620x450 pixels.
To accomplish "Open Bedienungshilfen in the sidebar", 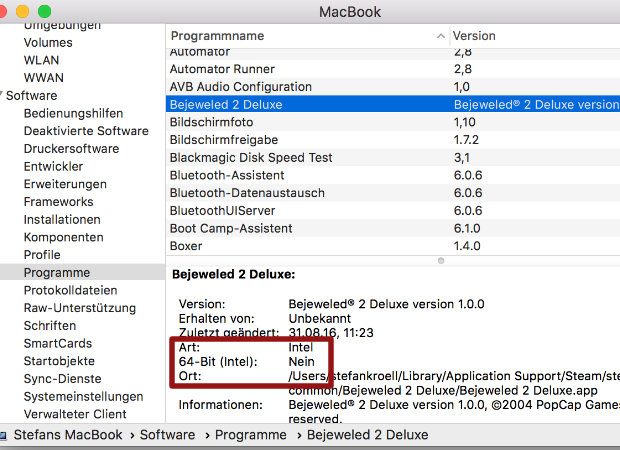I will coord(73,113).
